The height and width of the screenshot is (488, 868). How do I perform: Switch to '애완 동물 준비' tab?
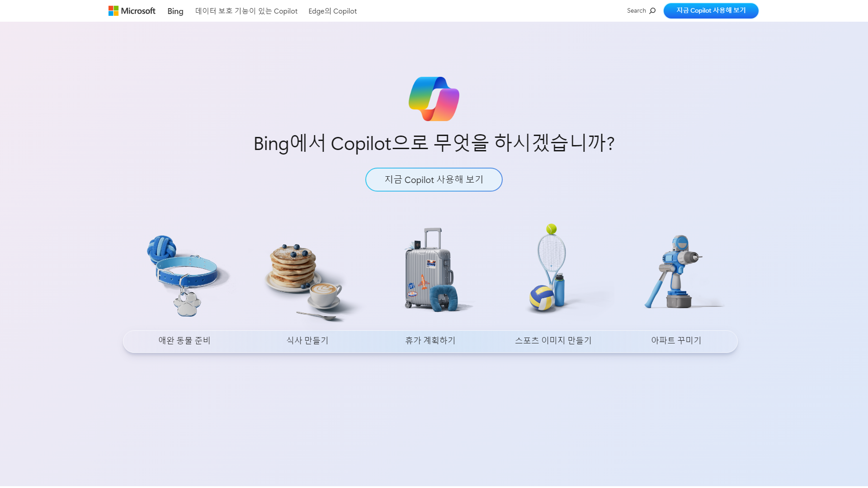coord(184,341)
